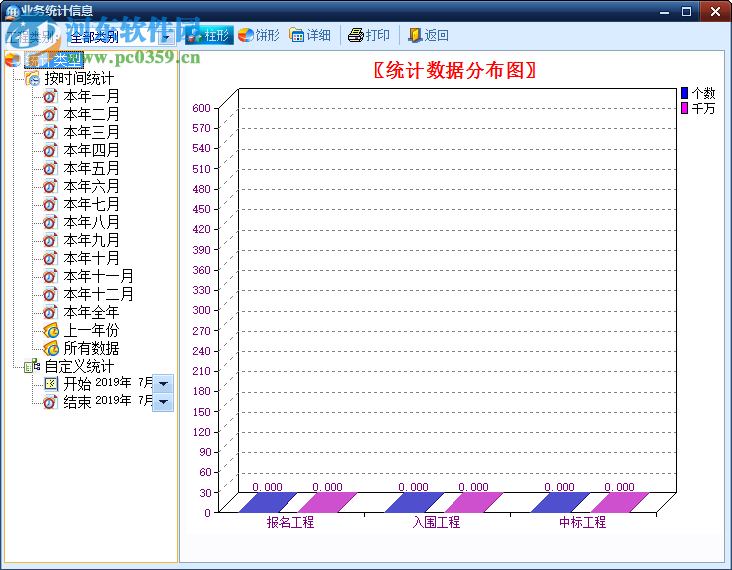Click the icon beside 上一年份
The width and height of the screenshot is (732, 570).
click(50, 330)
